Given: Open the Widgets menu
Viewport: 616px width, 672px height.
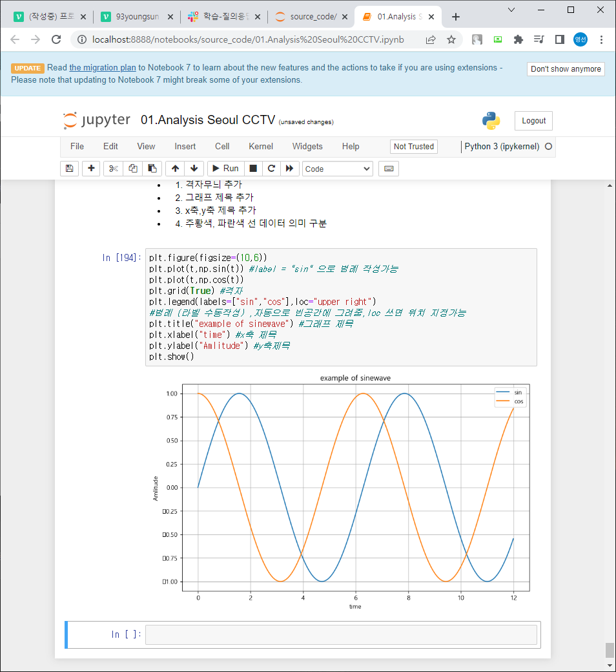Looking at the screenshot, I should [307, 147].
